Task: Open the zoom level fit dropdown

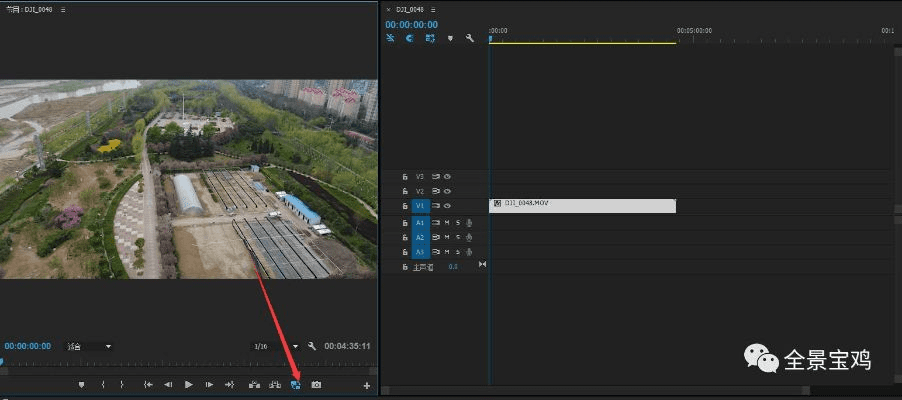Action: coord(89,346)
